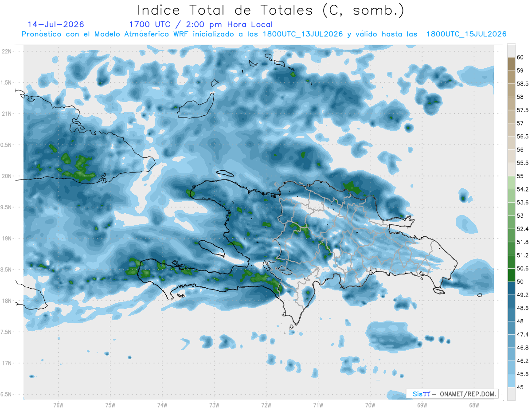
Task: Click the pale green swatch between 54.2 and 55
Action: pos(511,183)
